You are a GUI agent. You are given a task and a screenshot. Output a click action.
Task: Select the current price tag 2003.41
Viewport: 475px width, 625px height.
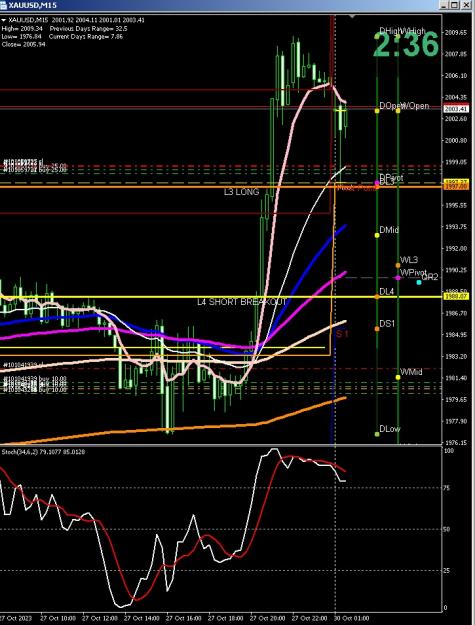point(456,108)
